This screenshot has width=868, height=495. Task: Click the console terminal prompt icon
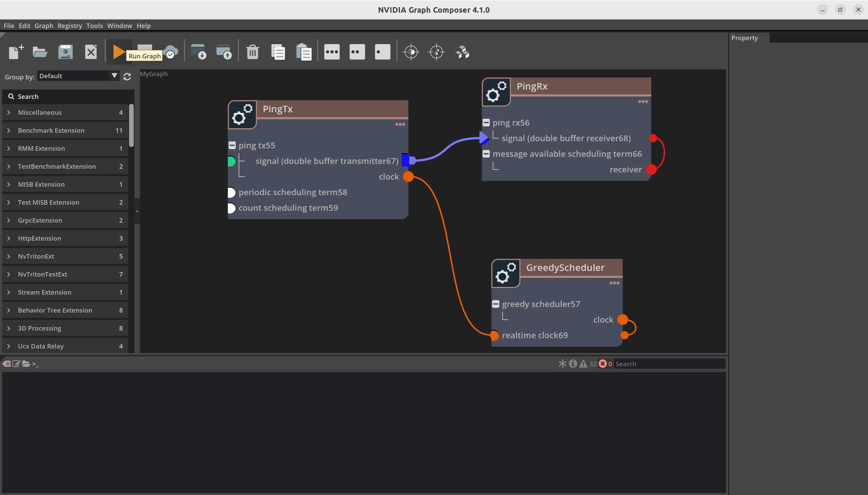click(35, 364)
